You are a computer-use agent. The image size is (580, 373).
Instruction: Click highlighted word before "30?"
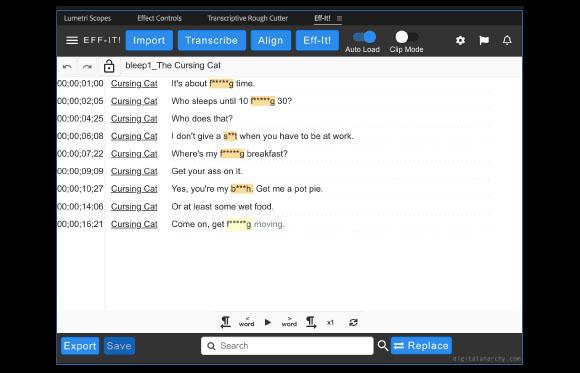(263, 101)
